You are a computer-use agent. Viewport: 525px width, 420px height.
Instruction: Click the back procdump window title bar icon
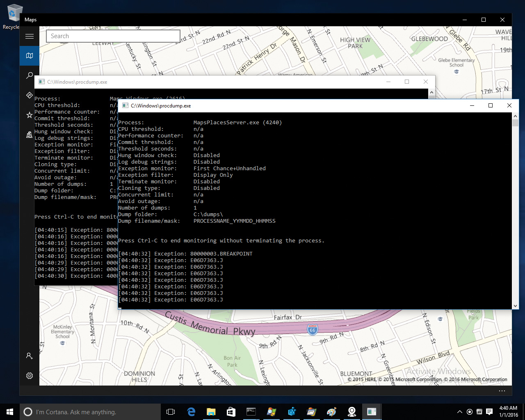41,82
